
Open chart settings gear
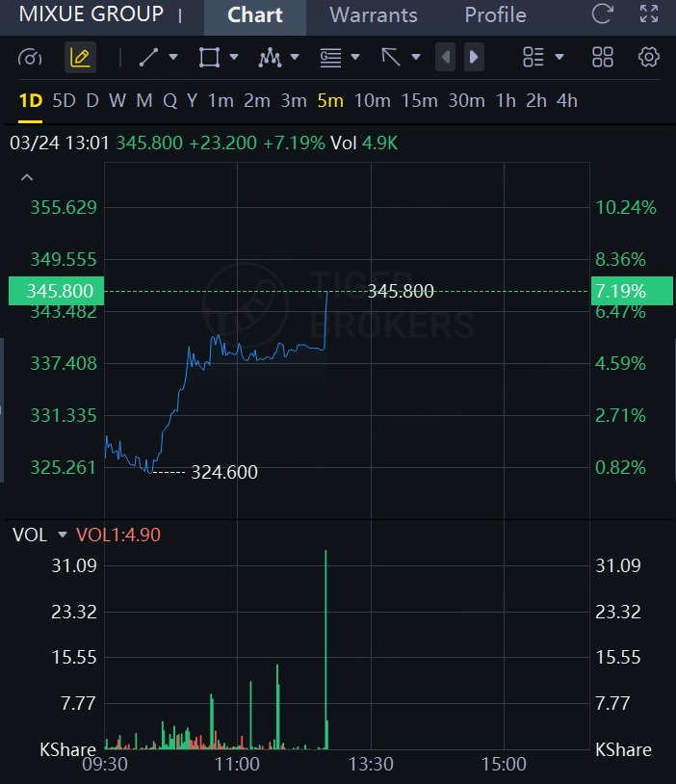649,58
